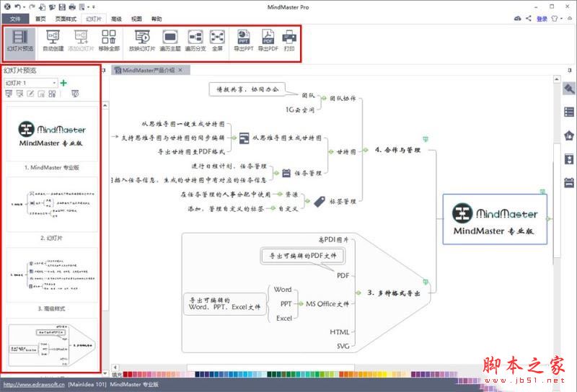Viewport: 577px width, 392px height.
Task: Open the bookmark-style panel icon in right sidebar
Action: (x=569, y=159)
